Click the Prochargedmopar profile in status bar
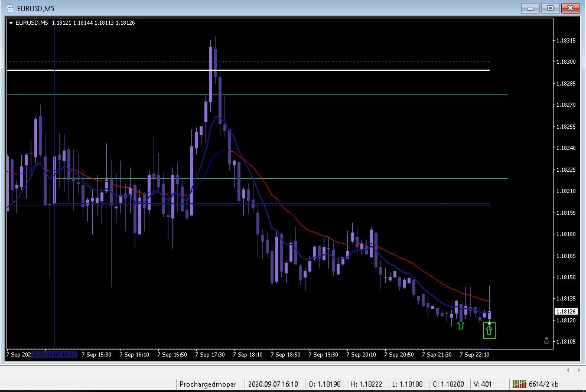The height and width of the screenshot is (392, 586). click(x=208, y=384)
